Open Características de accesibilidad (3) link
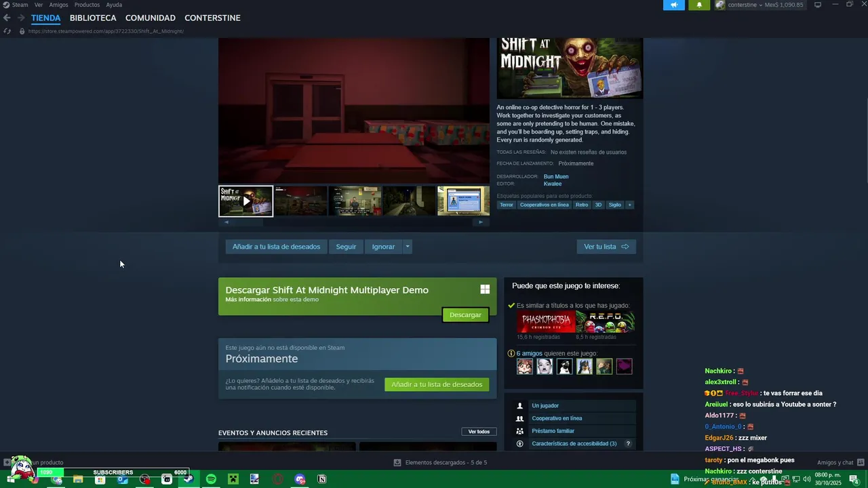Image resolution: width=868 pixels, height=488 pixels. [574, 444]
